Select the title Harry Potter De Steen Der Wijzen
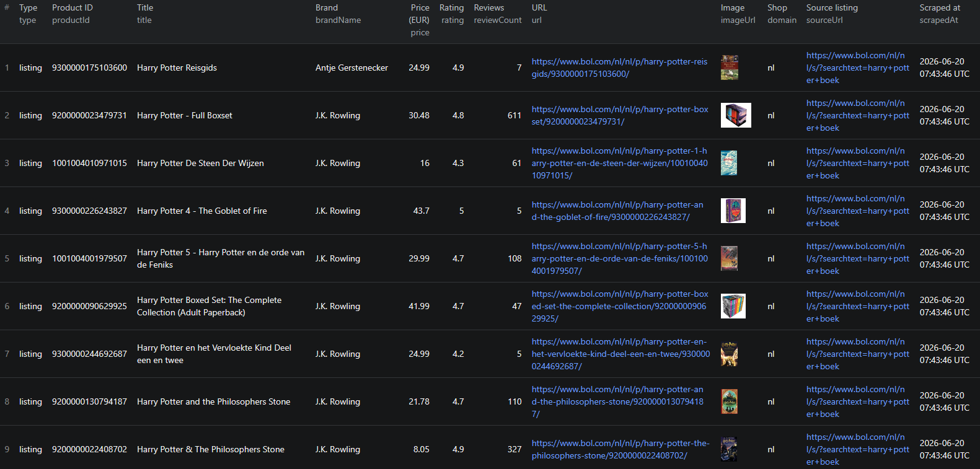This screenshot has height=469, width=980. click(x=200, y=163)
